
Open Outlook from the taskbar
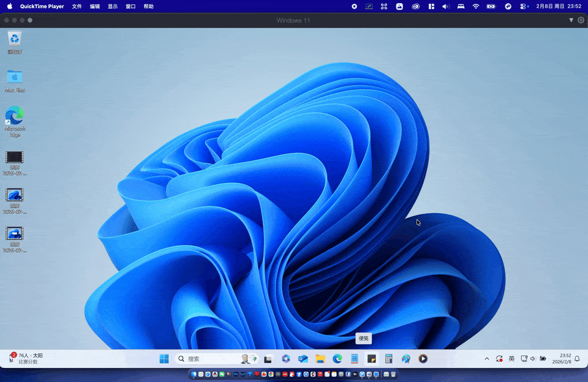tap(303, 359)
